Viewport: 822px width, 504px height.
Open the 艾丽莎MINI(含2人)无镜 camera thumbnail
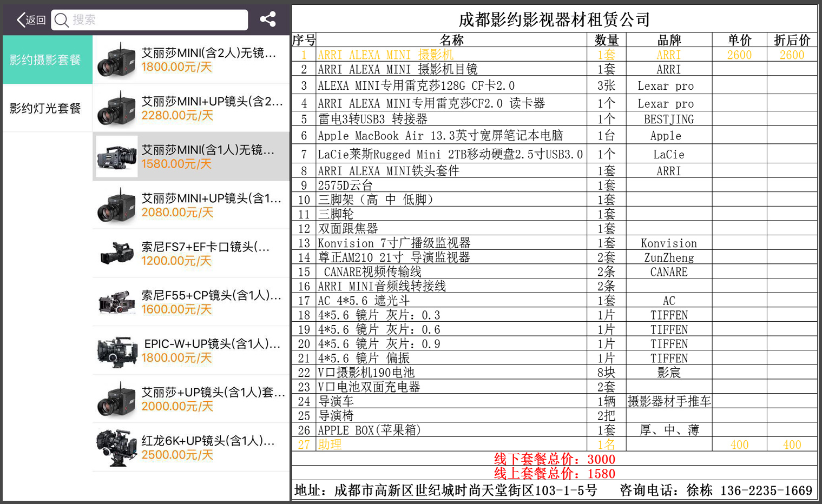pos(116,60)
